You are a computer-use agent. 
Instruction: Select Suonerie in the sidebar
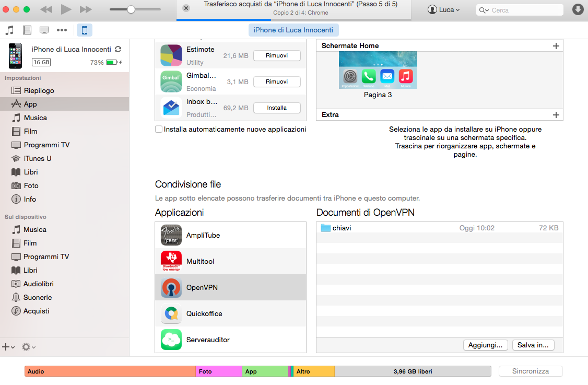coord(65,297)
